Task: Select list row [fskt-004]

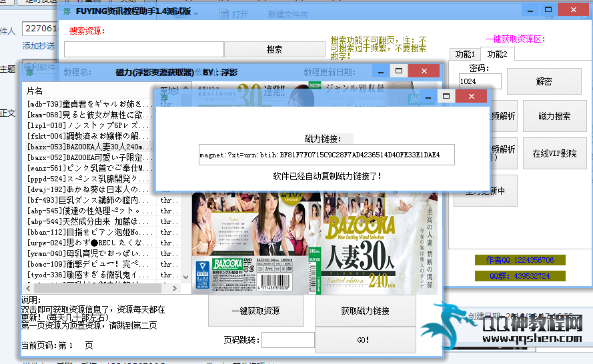Action: [x=89, y=136]
